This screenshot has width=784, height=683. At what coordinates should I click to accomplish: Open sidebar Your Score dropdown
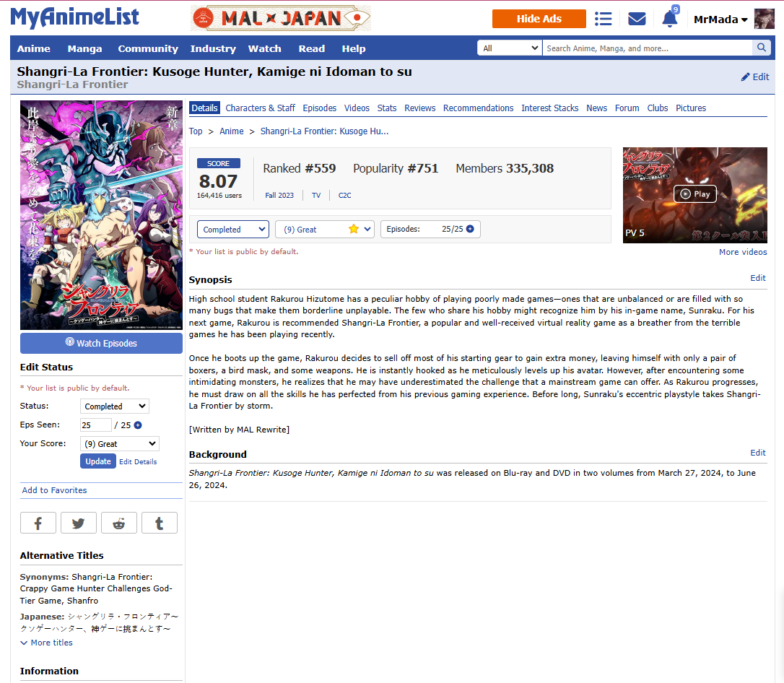click(120, 443)
